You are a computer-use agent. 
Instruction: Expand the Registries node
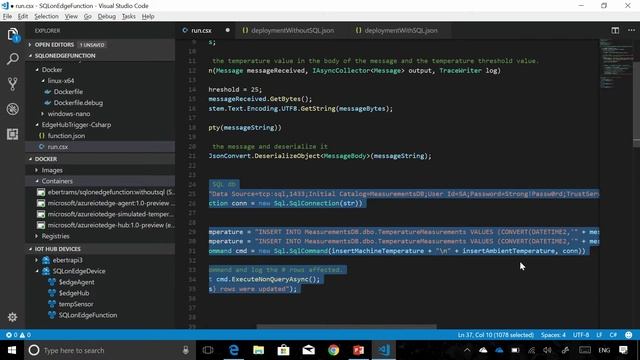(37, 236)
